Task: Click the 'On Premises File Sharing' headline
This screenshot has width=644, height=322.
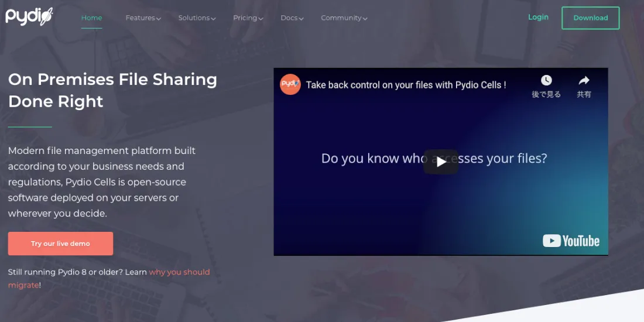Action: (112, 90)
